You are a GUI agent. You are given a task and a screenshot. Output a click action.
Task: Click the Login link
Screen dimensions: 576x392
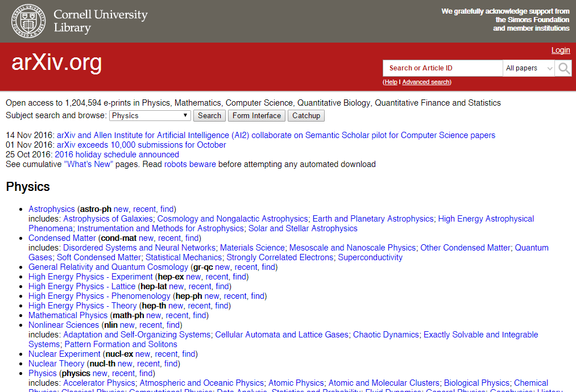(561, 51)
